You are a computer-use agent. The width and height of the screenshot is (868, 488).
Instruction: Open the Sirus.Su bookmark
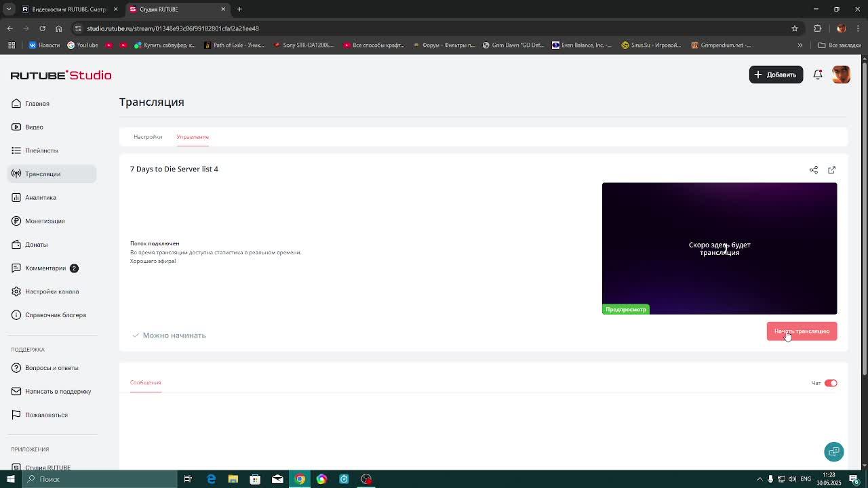click(651, 45)
